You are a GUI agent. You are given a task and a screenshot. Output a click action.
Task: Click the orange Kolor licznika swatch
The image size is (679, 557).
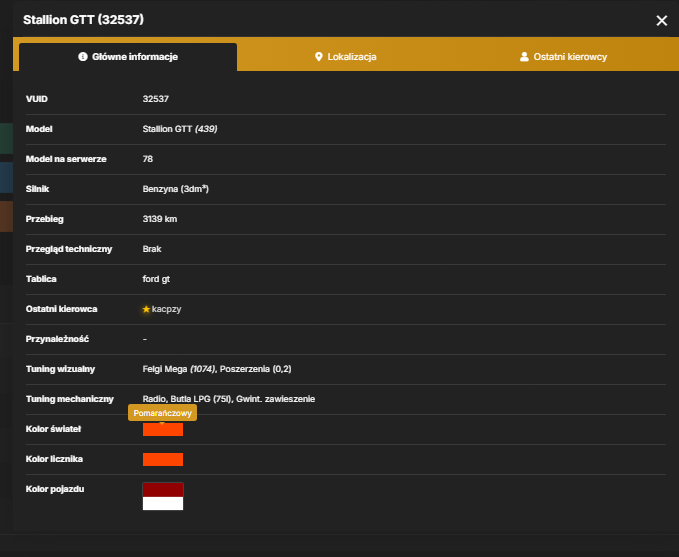tap(163, 460)
